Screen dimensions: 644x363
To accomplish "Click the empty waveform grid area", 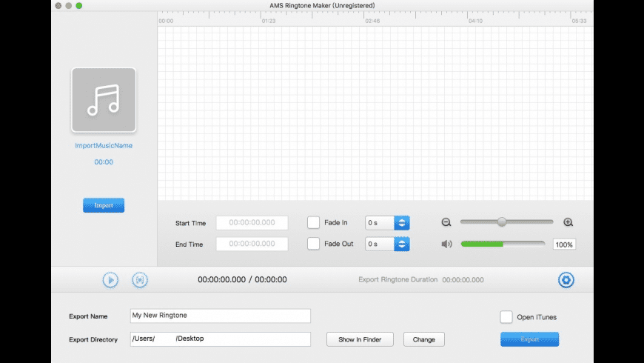I will click(375, 113).
